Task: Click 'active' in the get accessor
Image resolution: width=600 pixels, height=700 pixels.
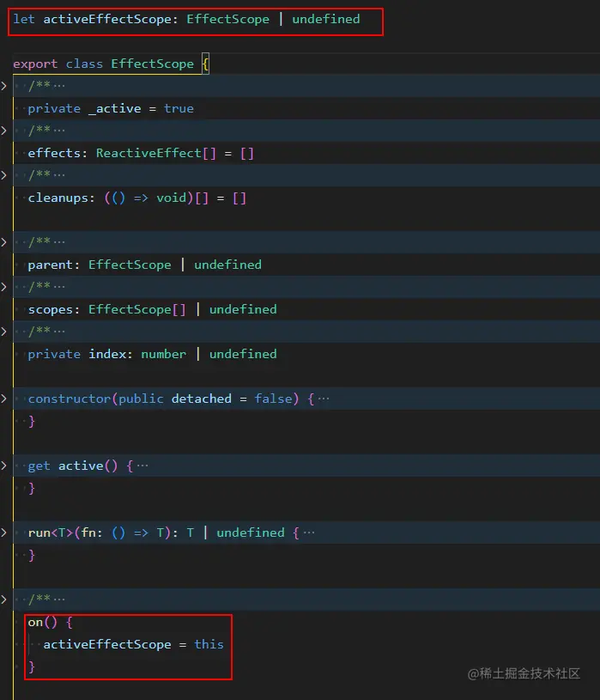Action: tap(81, 466)
